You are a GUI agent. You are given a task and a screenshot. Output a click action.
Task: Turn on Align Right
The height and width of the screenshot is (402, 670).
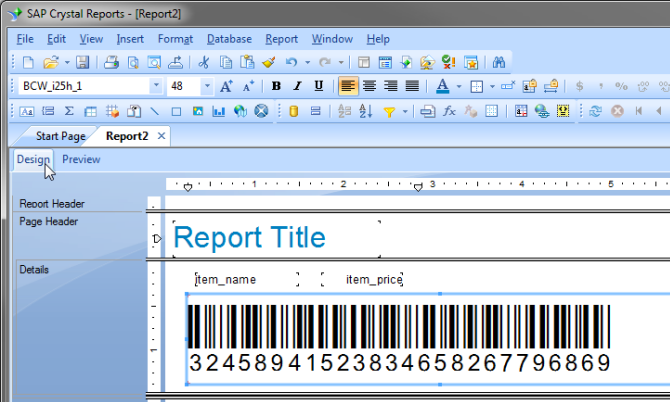click(x=391, y=86)
